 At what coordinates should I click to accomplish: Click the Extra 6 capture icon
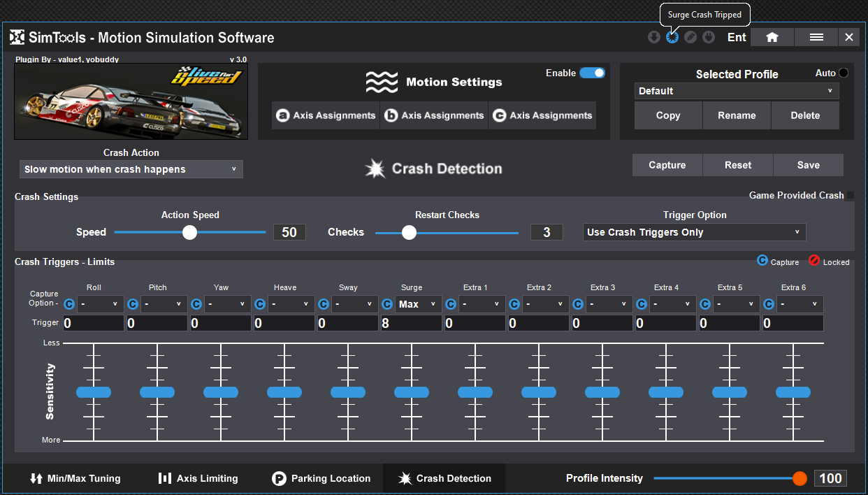769,304
